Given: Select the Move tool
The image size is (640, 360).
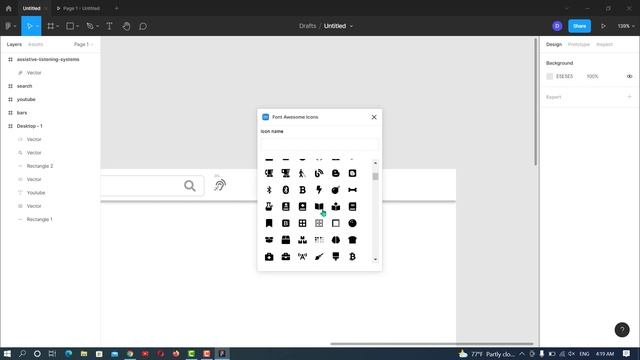Looking at the screenshot, I should [x=29, y=26].
